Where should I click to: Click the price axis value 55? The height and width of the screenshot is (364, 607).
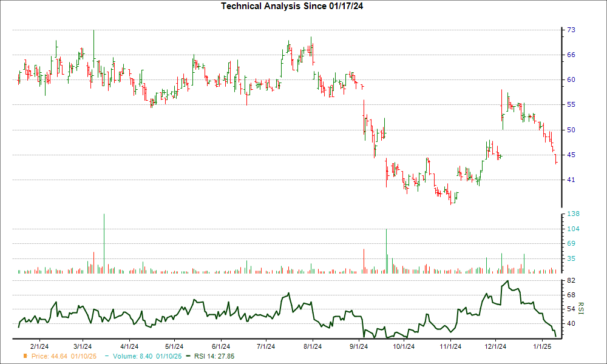coord(571,104)
